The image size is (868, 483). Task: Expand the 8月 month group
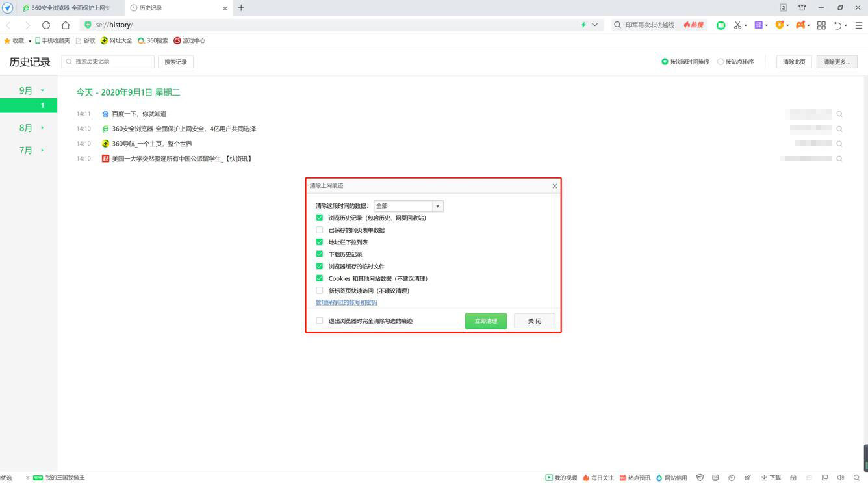point(42,128)
